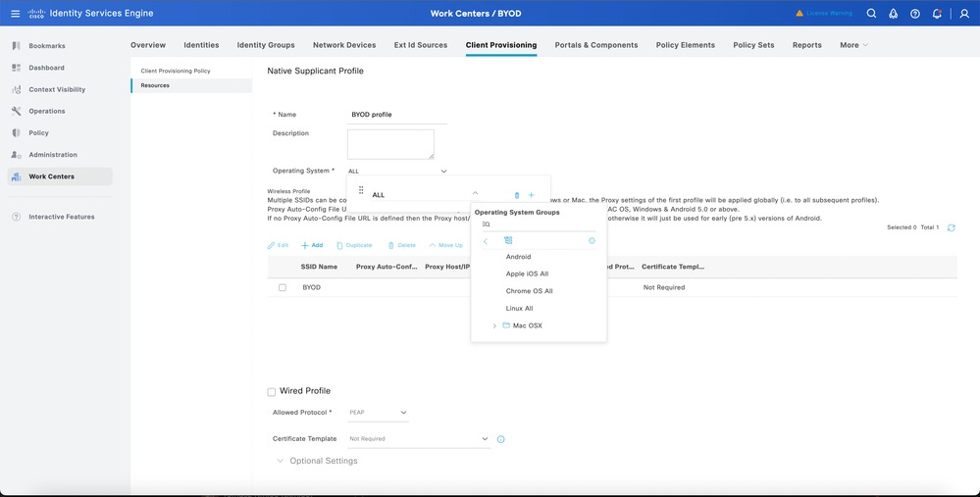Screen dimensions: 980x497
Task: Open Bookmarks in the sidebar
Action: 46,45
